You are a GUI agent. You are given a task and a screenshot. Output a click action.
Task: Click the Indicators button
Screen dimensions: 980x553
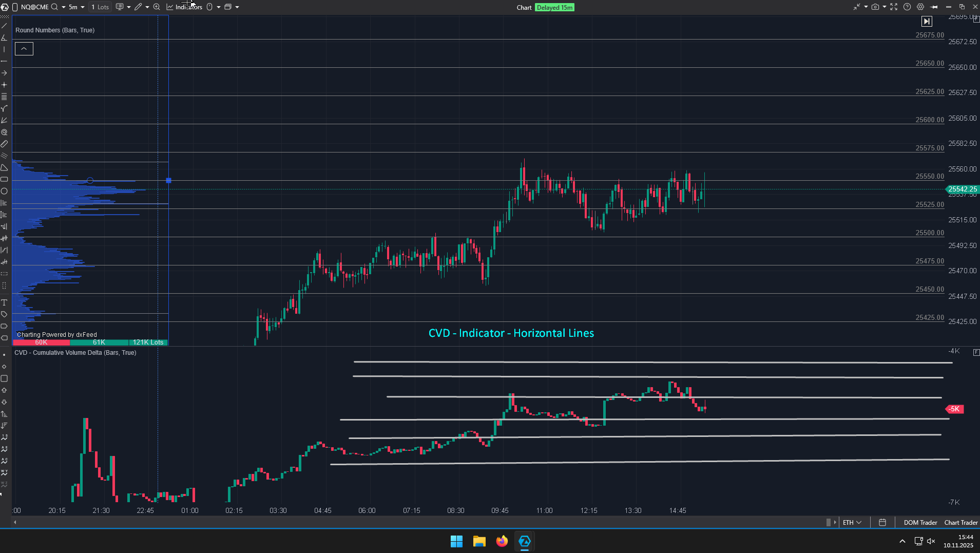pyautogui.click(x=184, y=7)
